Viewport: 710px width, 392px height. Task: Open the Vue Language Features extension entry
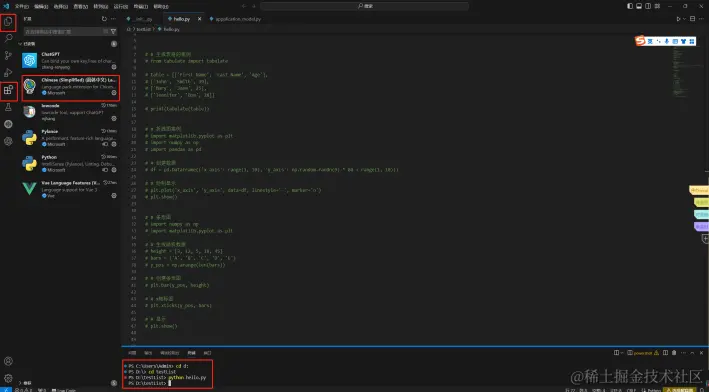[x=70, y=190]
